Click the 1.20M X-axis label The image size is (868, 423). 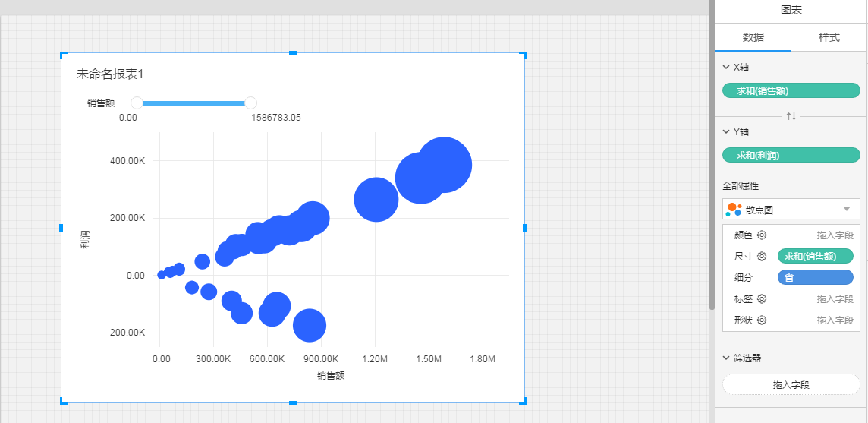pos(375,359)
